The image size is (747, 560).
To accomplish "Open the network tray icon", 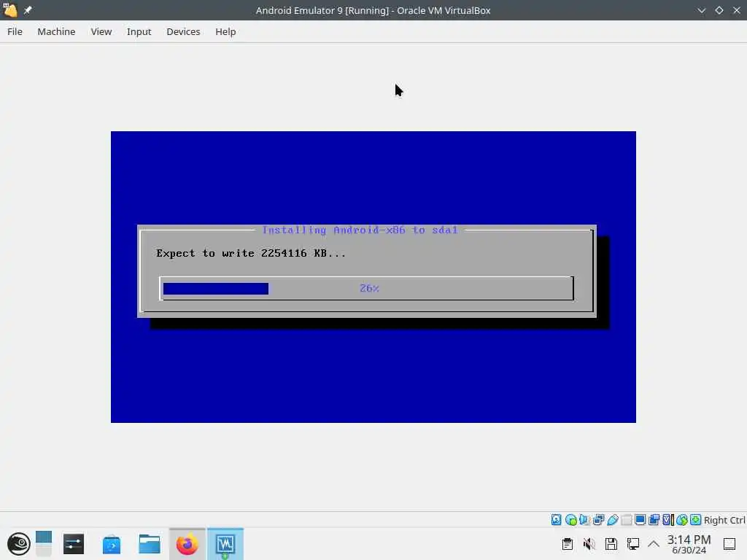I will (x=633, y=544).
